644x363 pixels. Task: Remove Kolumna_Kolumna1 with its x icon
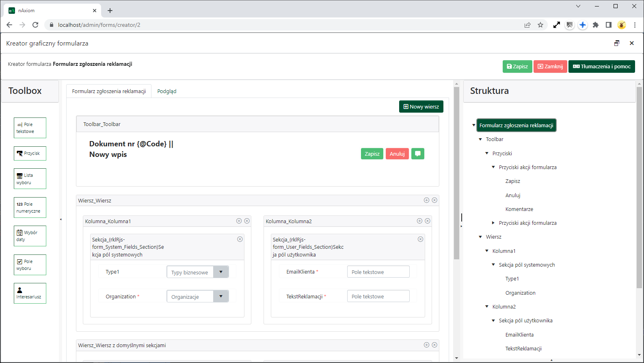[247, 221]
